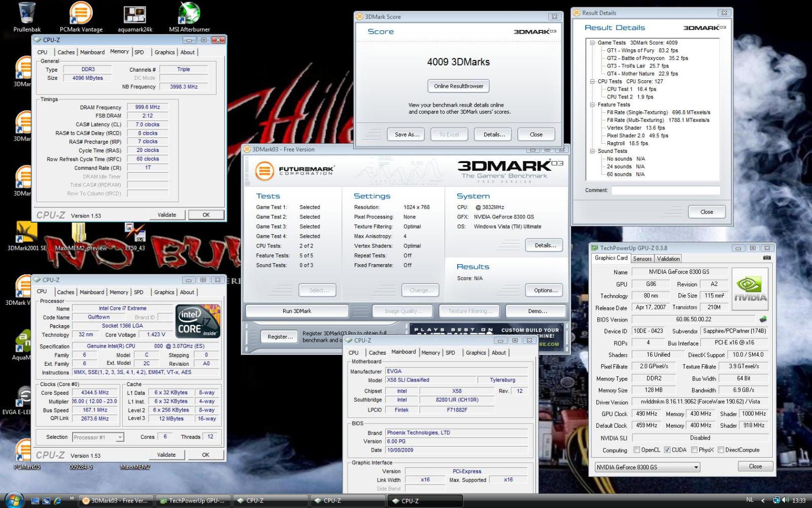Open Graphics tab in CPU-Z processor window
Image resolution: width=812 pixels, height=508 pixels.
164,292
